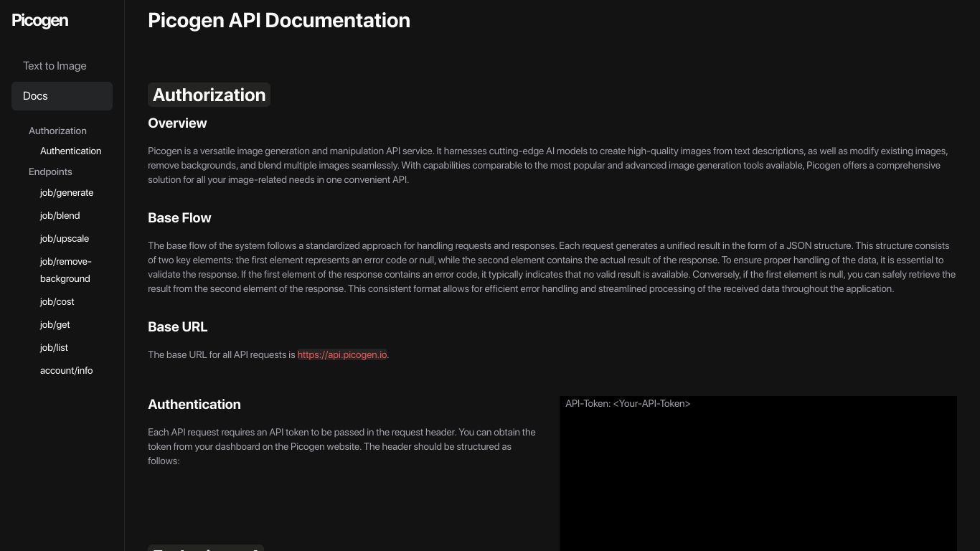
Task: Open the account/info endpoint docs
Action: [x=66, y=370]
